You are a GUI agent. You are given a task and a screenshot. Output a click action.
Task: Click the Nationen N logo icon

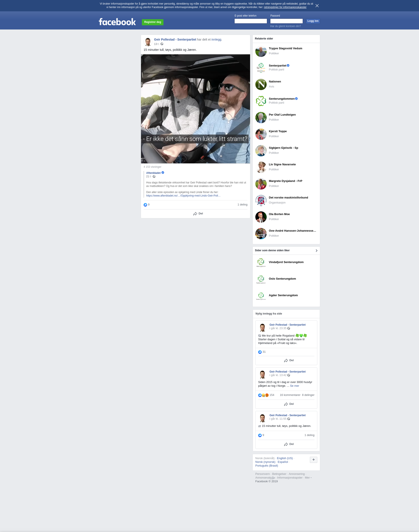(261, 84)
